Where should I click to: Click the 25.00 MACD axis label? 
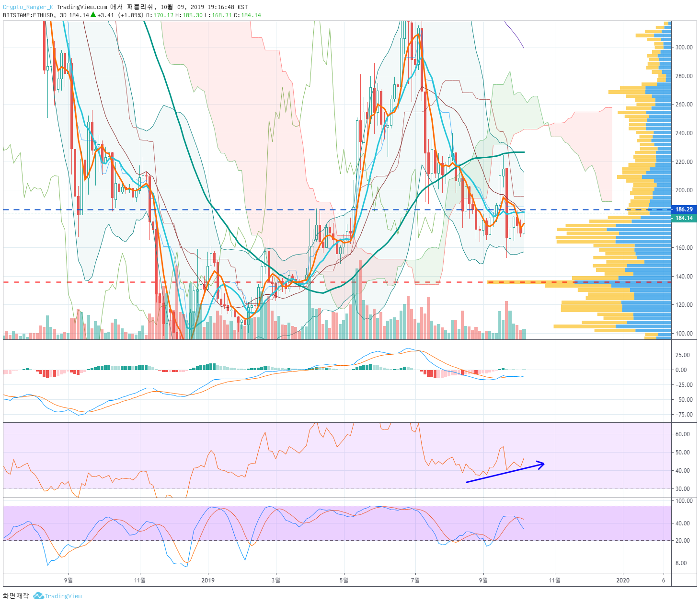683,355
